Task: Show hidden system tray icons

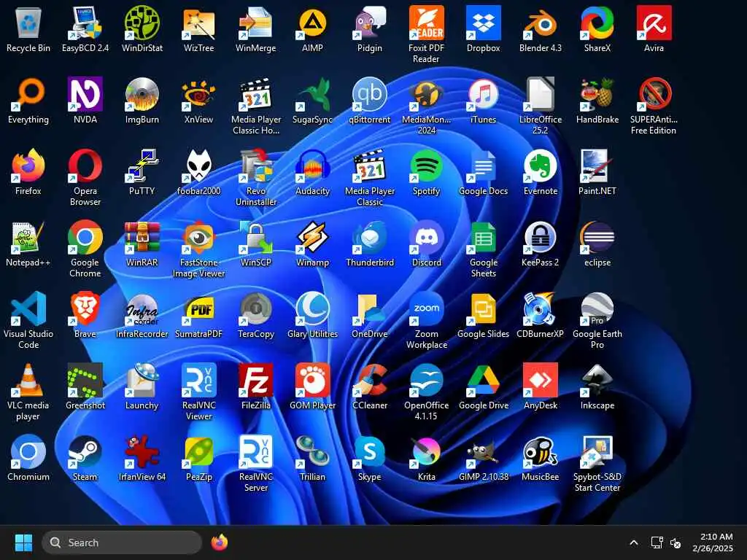Action: (x=634, y=542)
